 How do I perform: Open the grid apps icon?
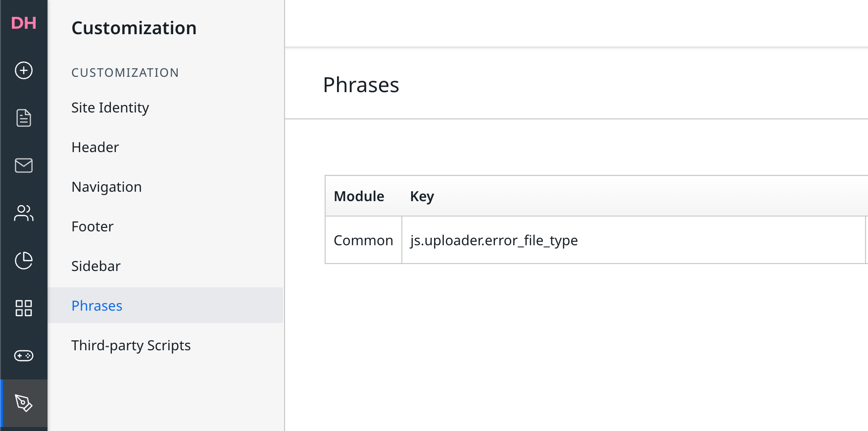point(24,308)
